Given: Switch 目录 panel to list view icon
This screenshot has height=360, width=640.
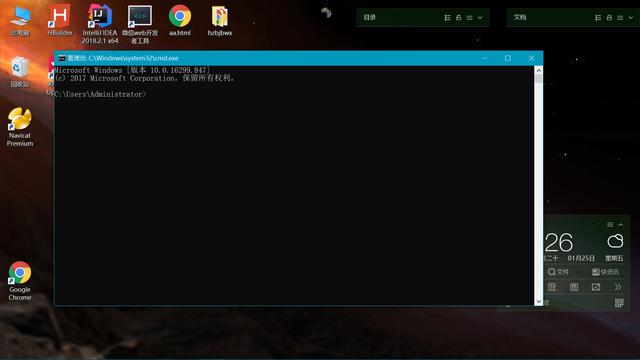Looking at the screenshot, I should point(447,18).
